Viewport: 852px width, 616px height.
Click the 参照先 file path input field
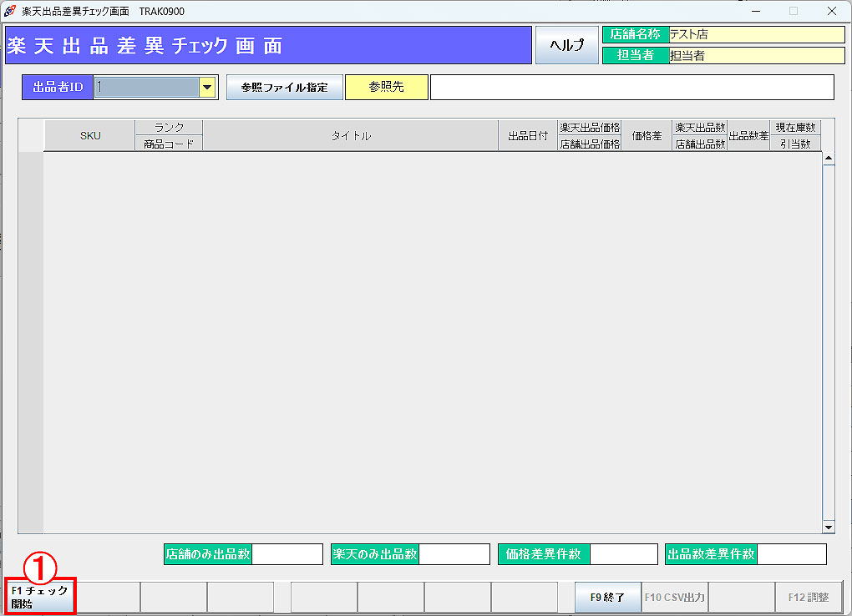tap(631, 88)
